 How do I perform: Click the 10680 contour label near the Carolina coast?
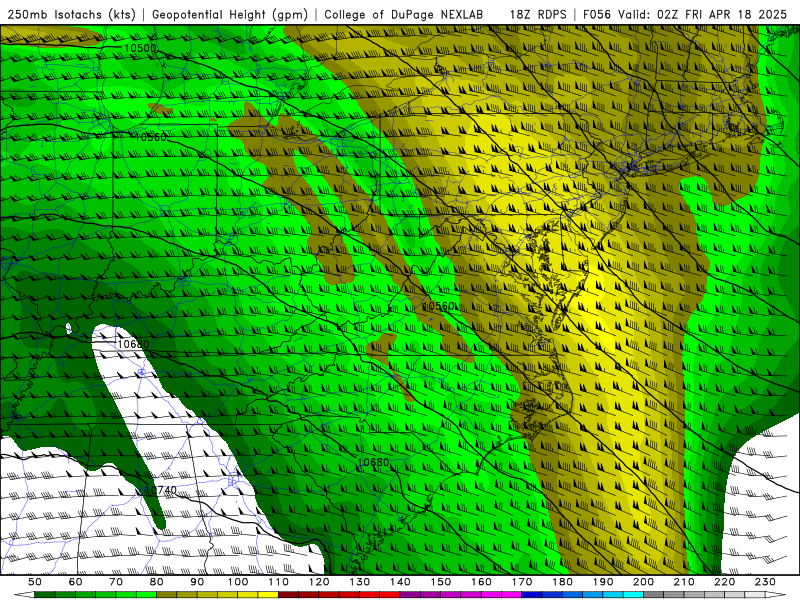373,462
